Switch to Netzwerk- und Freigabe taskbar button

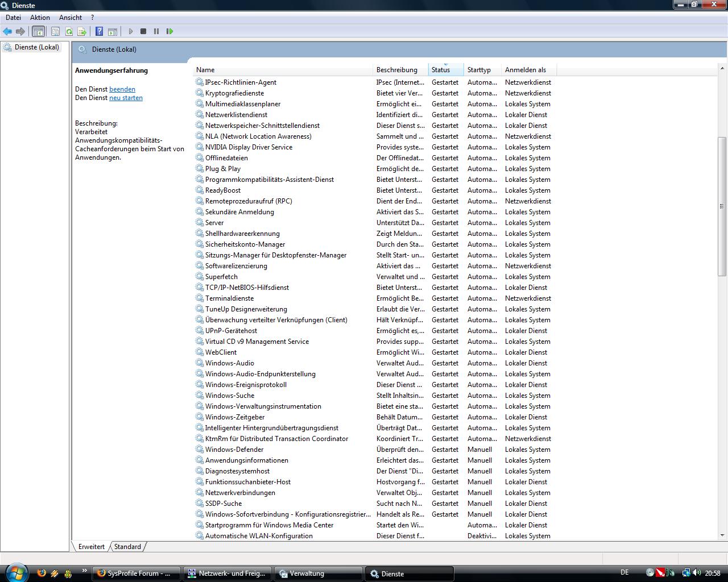[227, 573]
